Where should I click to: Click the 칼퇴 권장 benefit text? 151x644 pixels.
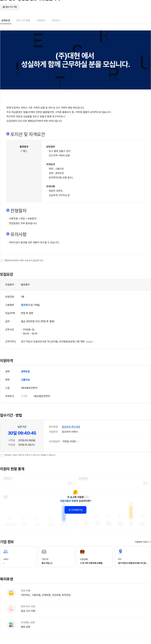coord(26,627)
